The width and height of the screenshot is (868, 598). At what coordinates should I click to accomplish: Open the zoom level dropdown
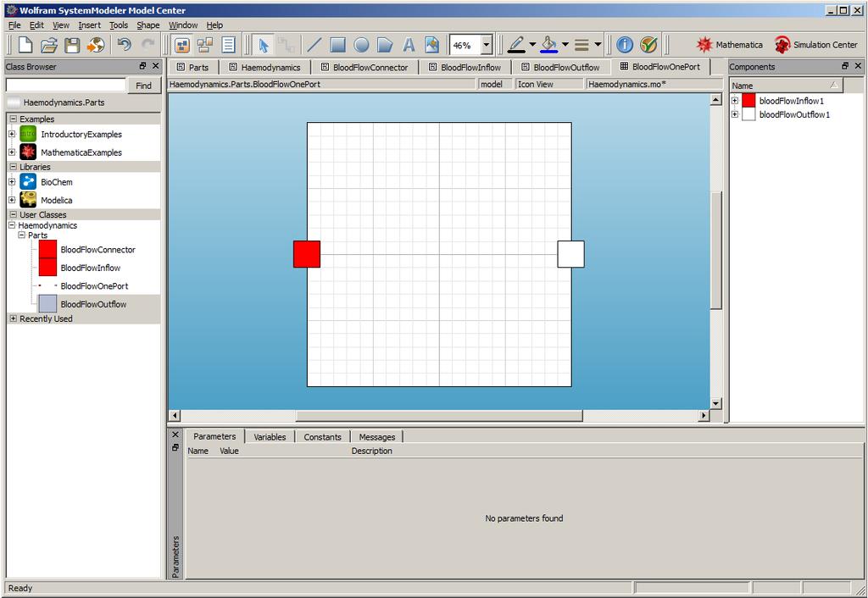pyautogui.click(x=487, y=46)
